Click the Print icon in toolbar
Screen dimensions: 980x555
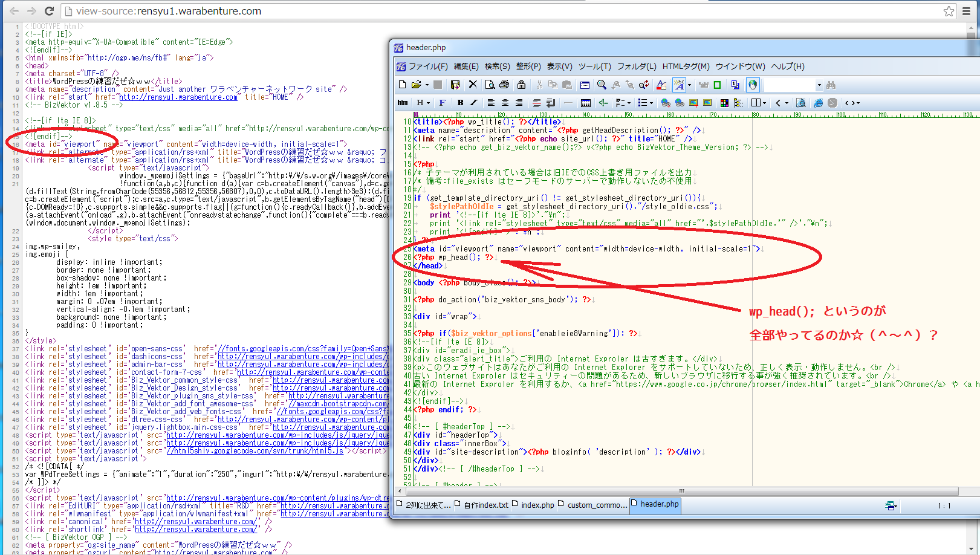point(504,85)
